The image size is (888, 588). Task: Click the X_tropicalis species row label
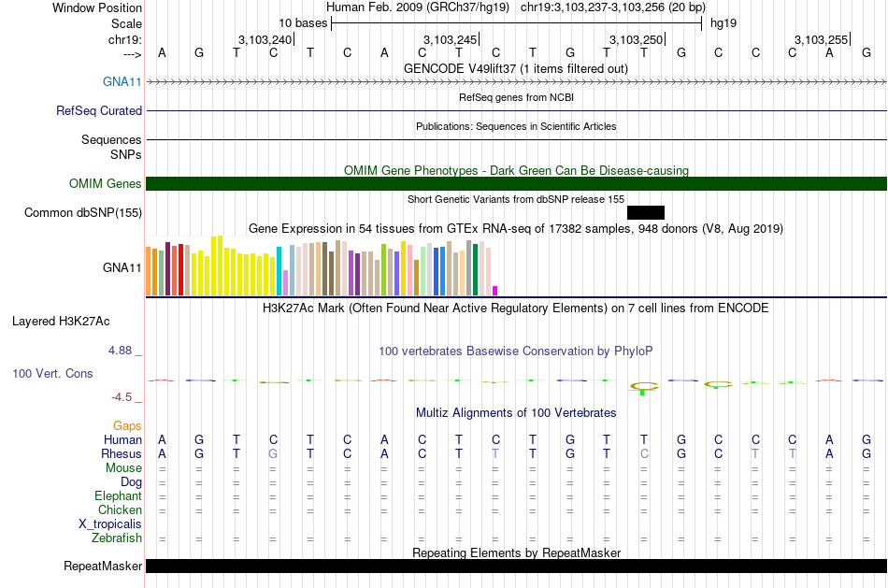(110, 523)
